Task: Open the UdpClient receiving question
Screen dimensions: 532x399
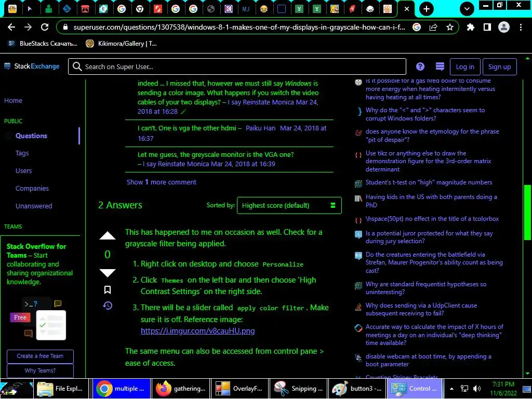Action: (x=421, y=310)
